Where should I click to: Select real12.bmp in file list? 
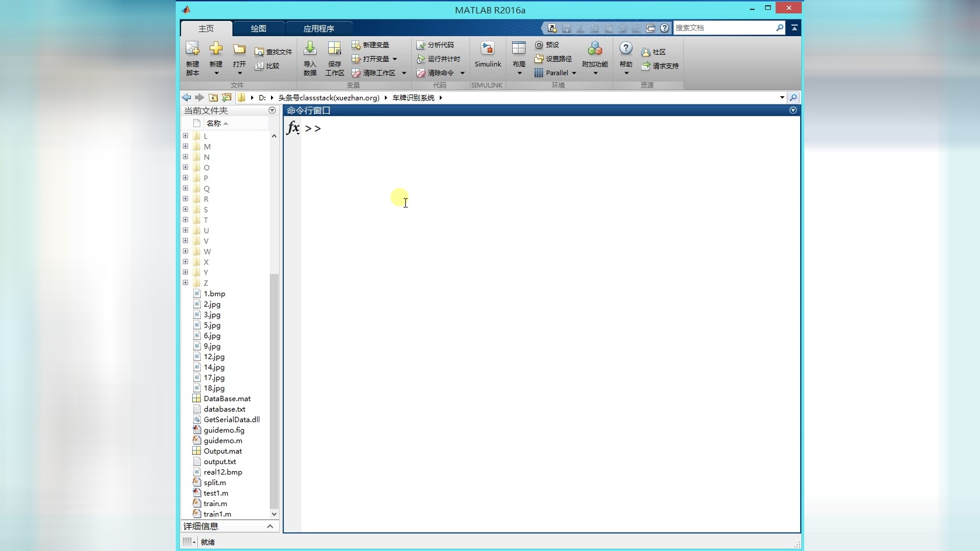pyautogui.click(x=223, y=472)
